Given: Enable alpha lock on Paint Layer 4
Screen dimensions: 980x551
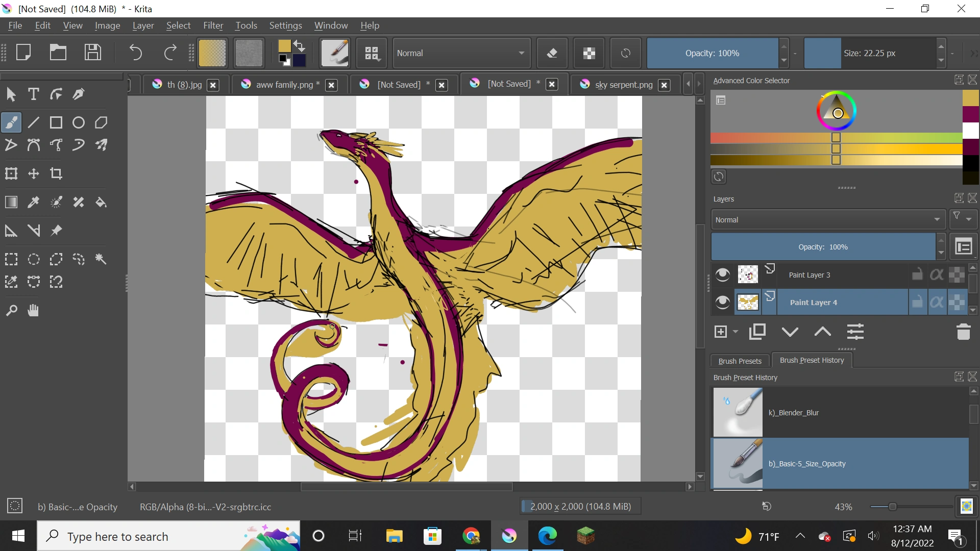Looking at the screenshot, I should [937, 302].
